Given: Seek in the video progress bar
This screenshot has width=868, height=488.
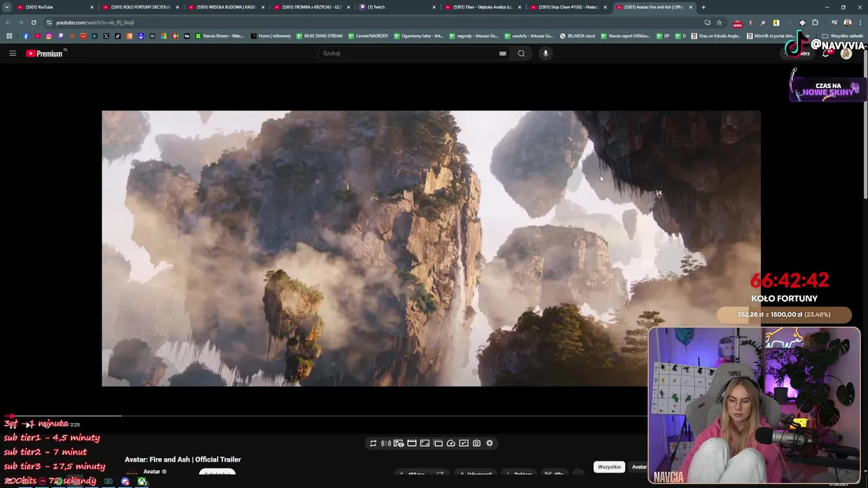Looking at the screenshot, I should coord(325,416).
